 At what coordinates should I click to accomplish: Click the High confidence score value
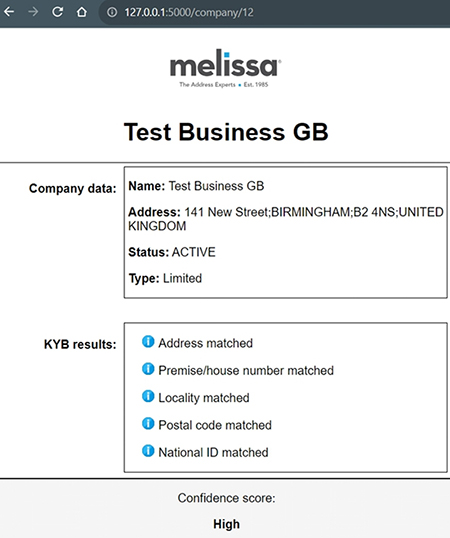coord(226,524)
